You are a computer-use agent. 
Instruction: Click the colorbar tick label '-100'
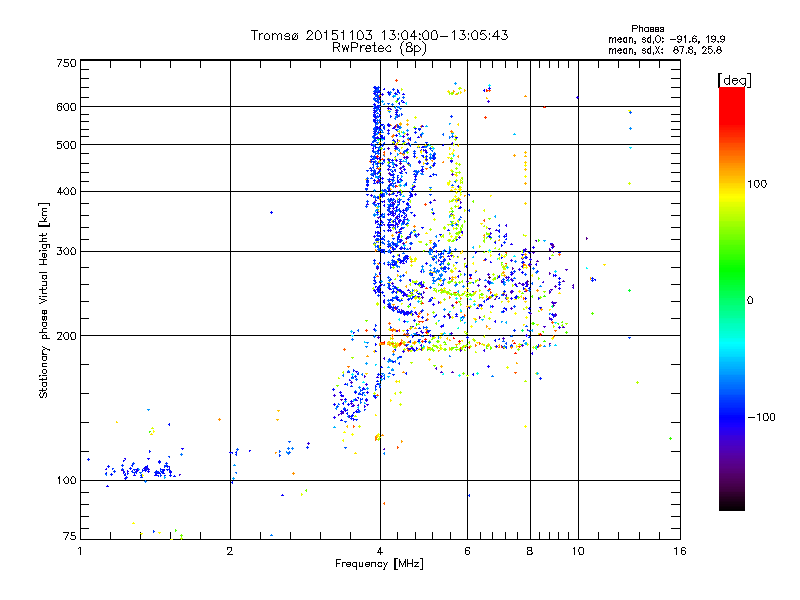pyautogui.click(x=761, y=417)
